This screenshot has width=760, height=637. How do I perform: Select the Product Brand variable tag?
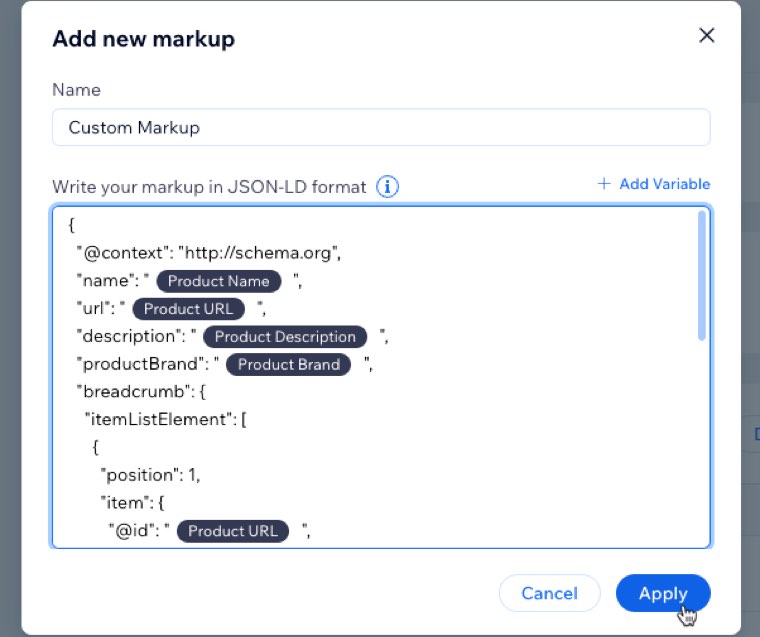click(289, 365)
